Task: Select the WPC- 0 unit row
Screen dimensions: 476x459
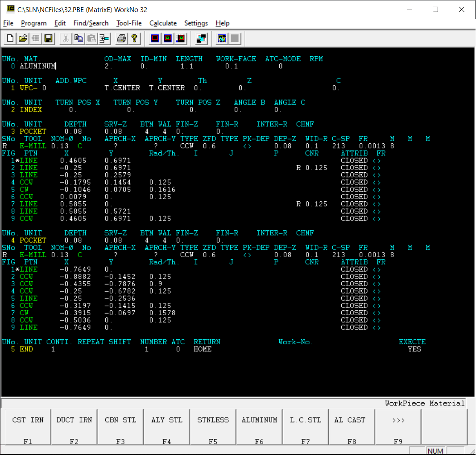Action: [x=33, y=88]
